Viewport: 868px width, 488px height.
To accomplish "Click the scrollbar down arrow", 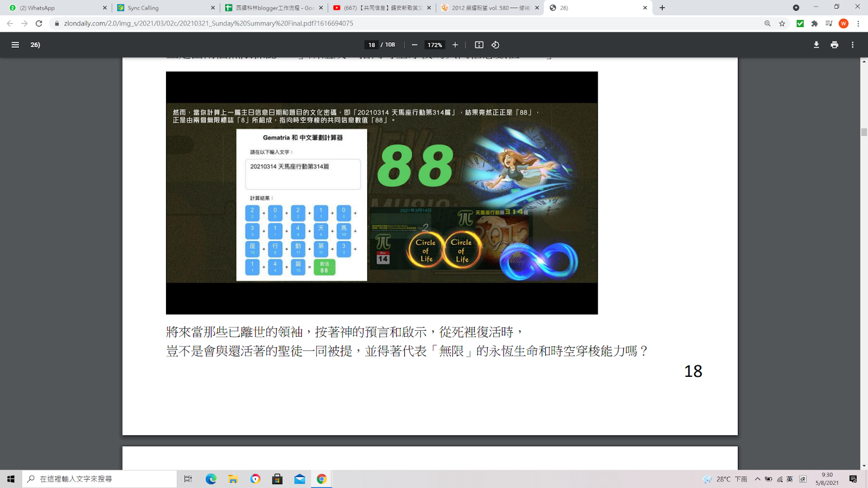I will click(864, 466).
